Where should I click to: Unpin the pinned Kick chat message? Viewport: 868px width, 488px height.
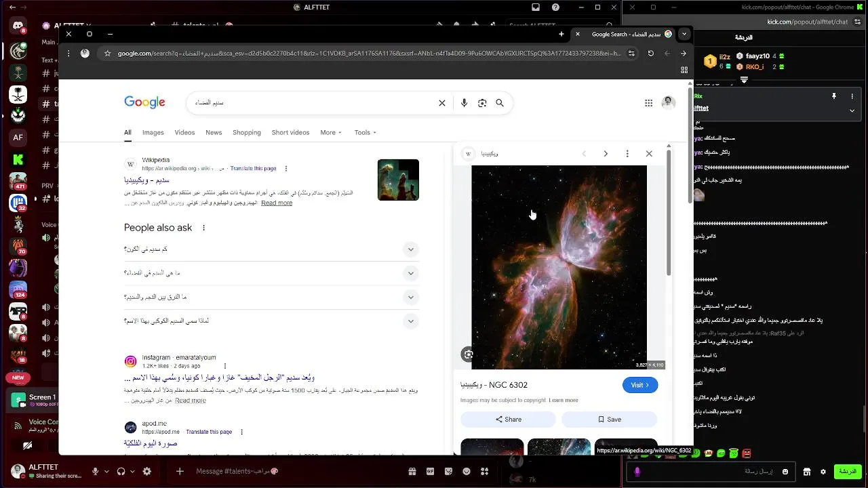pyautogui.click(x=834, y=97)
